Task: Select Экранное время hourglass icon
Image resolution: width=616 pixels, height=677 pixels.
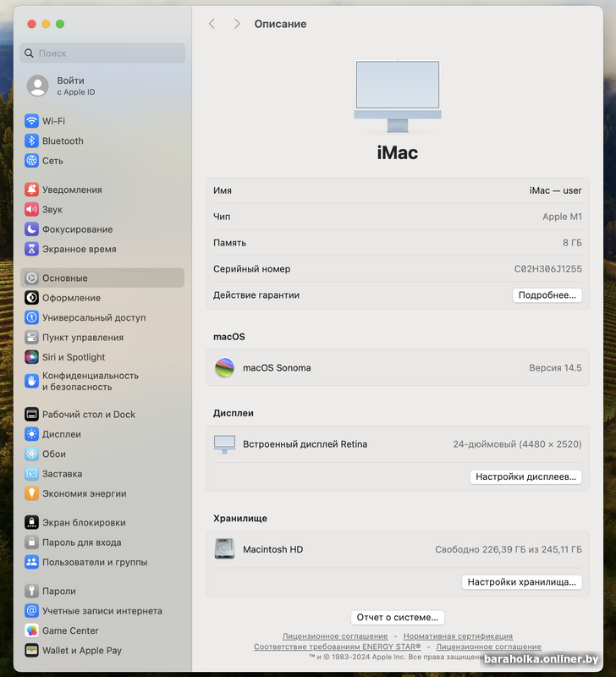Action: point(31,249)
